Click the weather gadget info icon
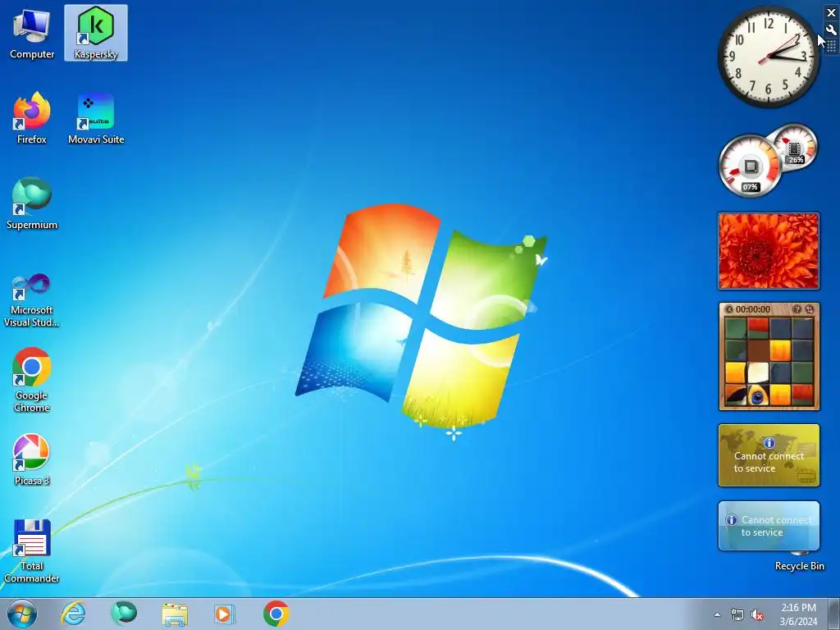The width and height of the screenshot is (840, 630). pos(732,519)
